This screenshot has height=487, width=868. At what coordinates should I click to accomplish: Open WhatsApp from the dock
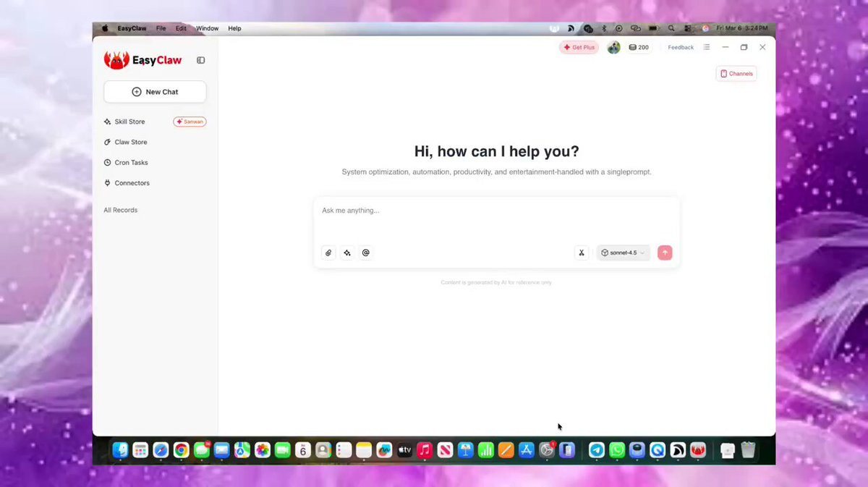[617, 450]
